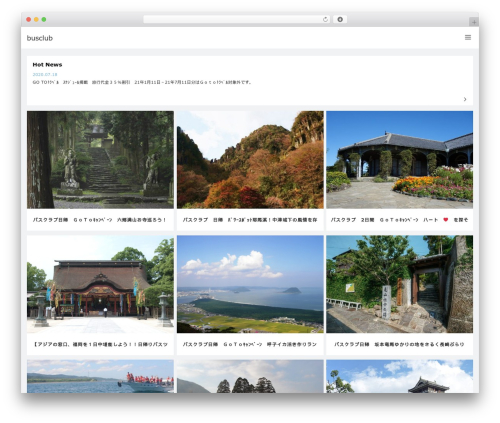
Task: Open the 2020.07.18 news date link
Action: tap(45, 74)
